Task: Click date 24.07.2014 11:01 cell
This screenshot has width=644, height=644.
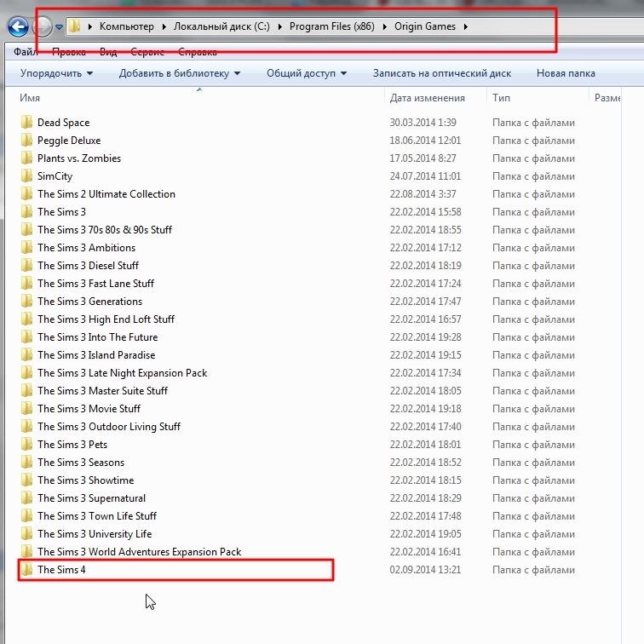Action: tap(425, 175)
